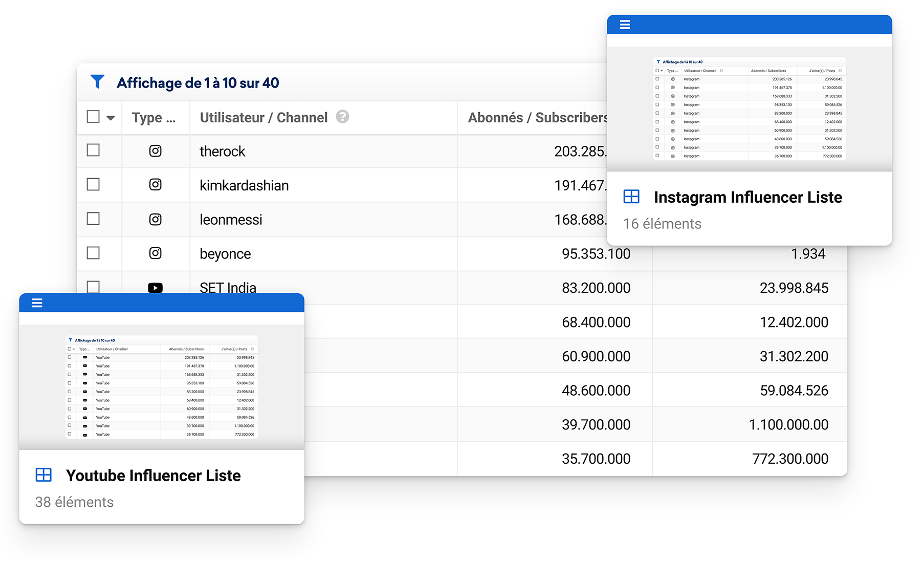Click the YouTube icon in SET India row
Viewport: 924px width, 561px height.
155,288
